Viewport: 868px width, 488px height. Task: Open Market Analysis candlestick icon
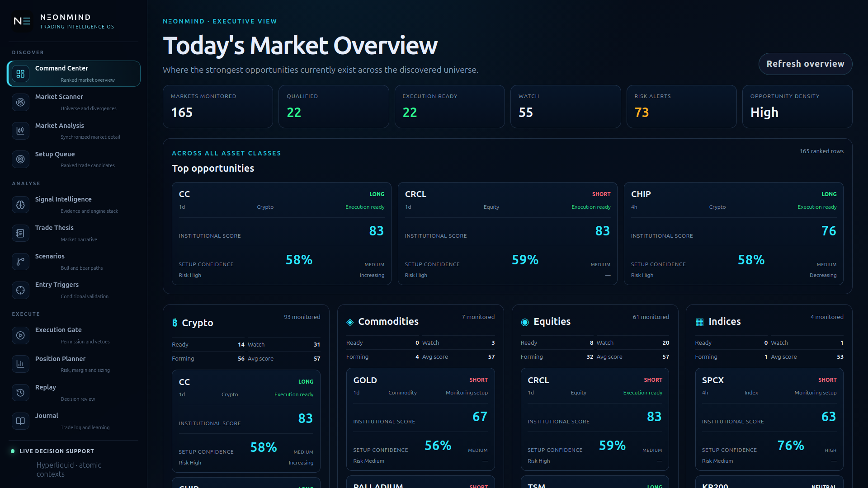coord(20,131)
